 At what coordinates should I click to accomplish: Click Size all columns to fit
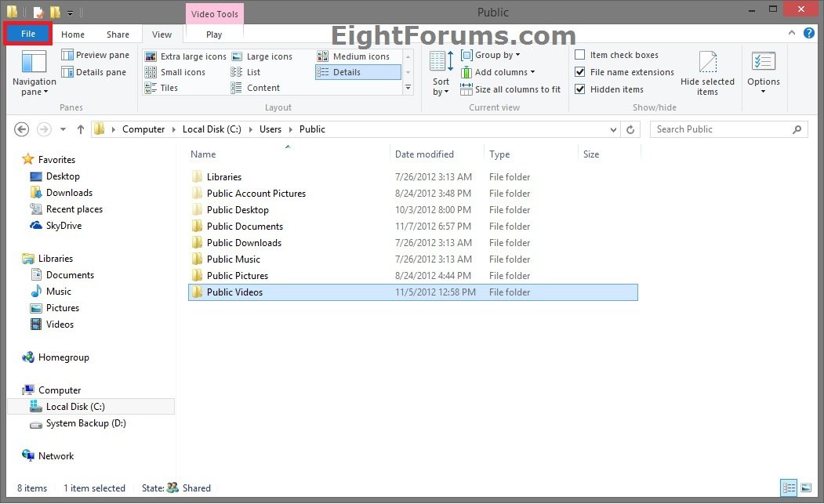click(x=510, y=89)
